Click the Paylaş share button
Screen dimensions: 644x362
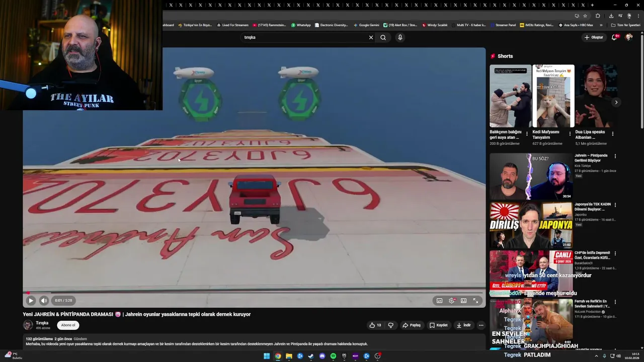[x=412, y=325]
